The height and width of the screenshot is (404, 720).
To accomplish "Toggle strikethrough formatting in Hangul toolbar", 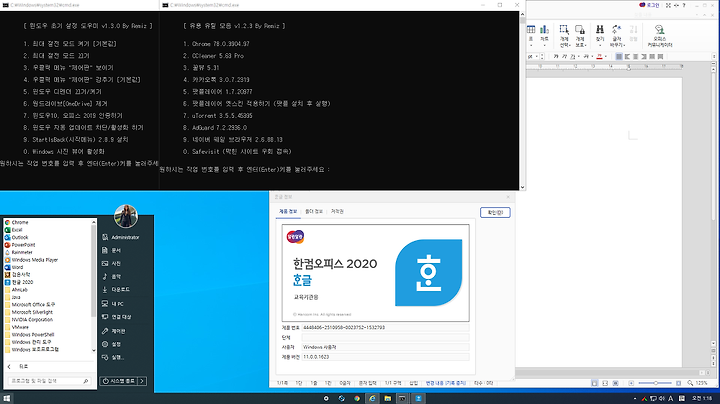I will click(586, 56).
